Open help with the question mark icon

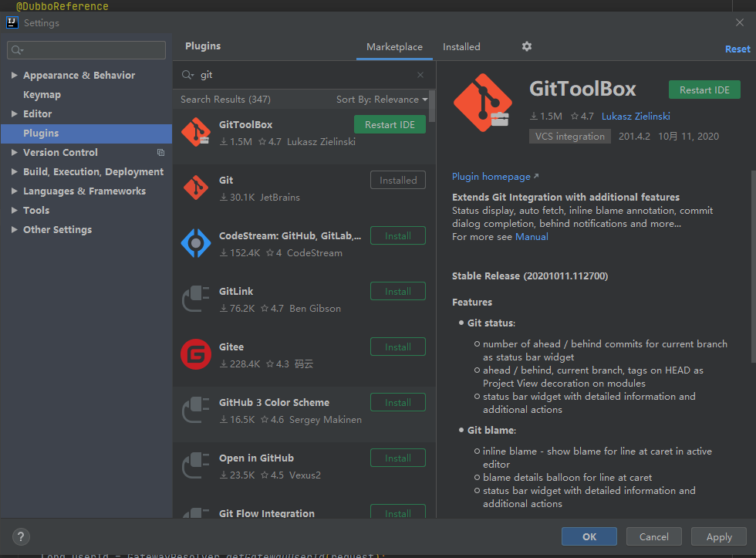click(x=21, y=536)
